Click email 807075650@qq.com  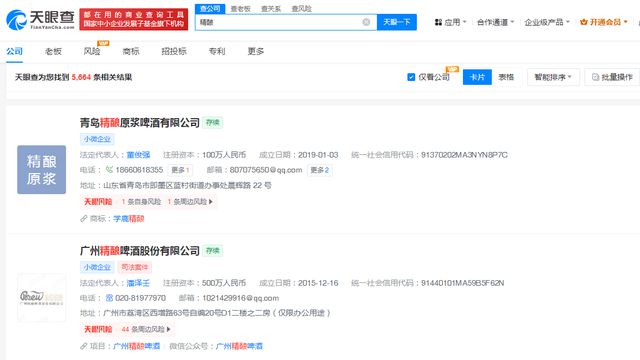point(266,170)
